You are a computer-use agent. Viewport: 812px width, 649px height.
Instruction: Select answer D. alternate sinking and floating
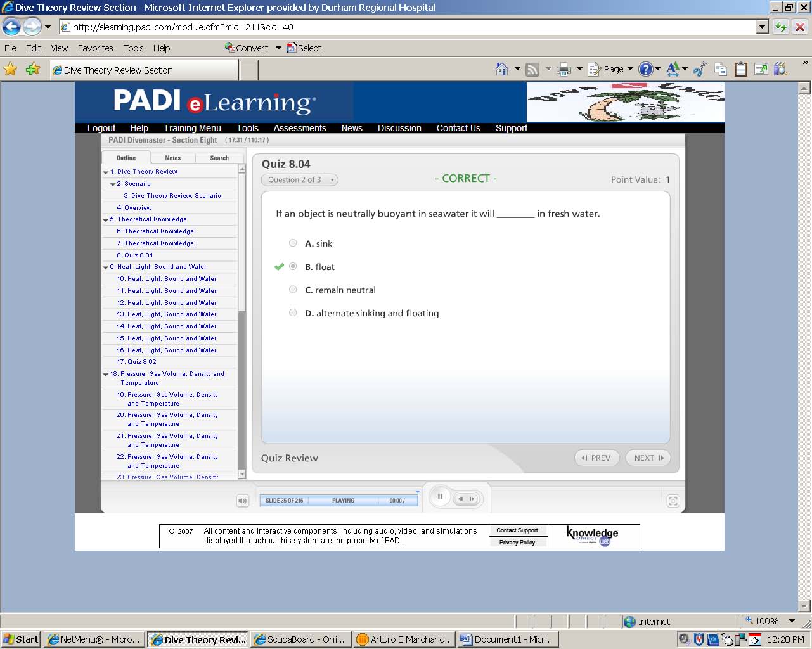293,312
